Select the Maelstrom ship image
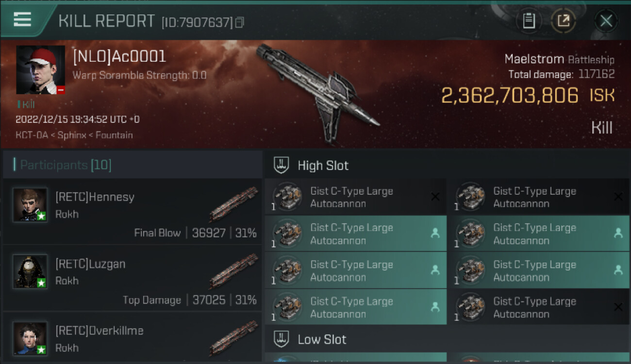This screenshot has height=364, width=631. [318, 92]
